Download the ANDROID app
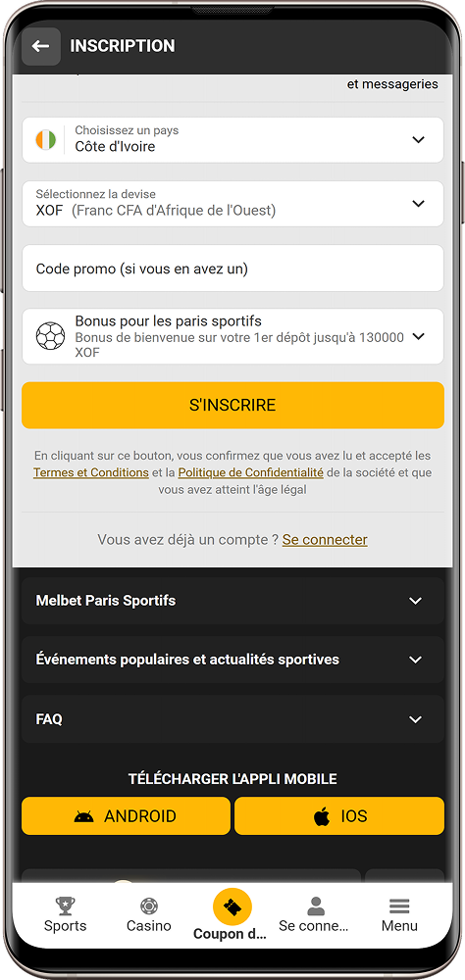Image resolution: width=465 pixels, height=980 pixels. pyautogui.click(x=126, y=815)
